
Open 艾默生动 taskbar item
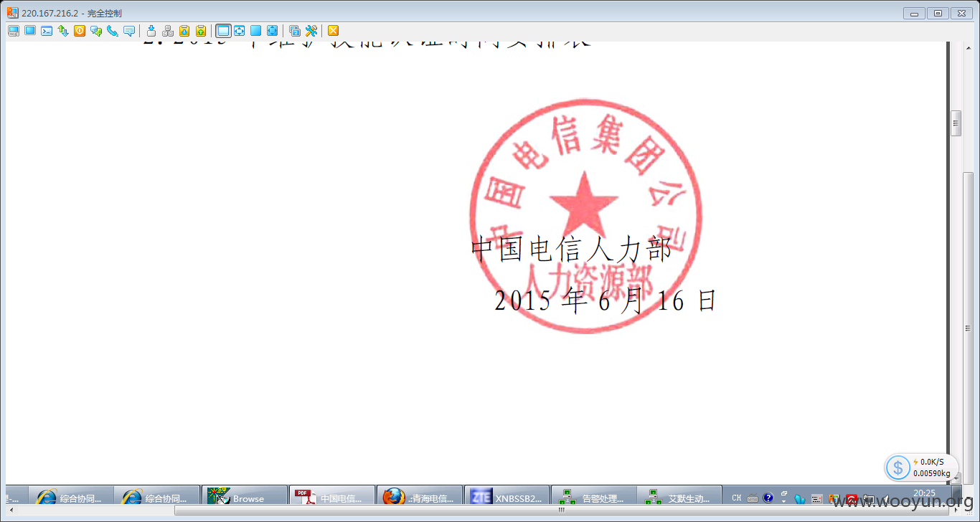coord(679,497)
